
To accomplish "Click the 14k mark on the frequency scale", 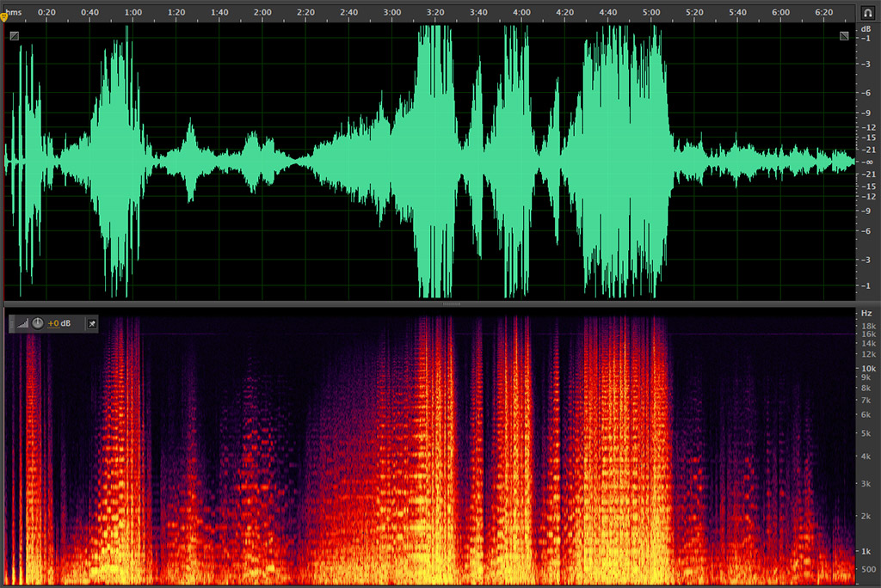I will pos(869,343).
